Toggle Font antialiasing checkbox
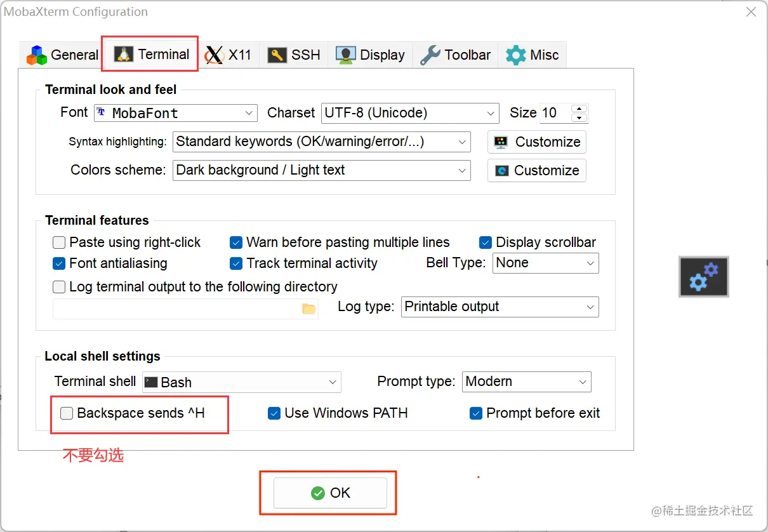 coord(59,263)
